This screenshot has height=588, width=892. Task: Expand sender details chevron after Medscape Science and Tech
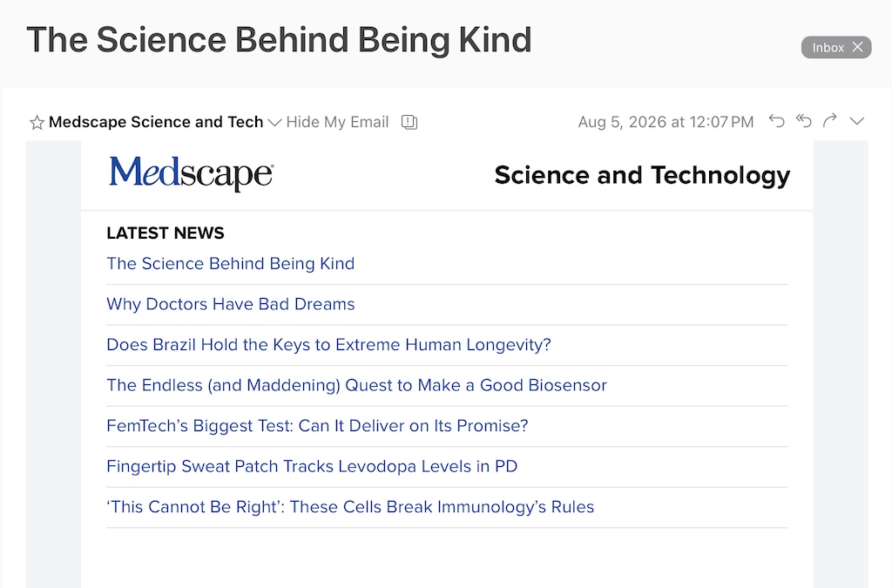[274, 123]
